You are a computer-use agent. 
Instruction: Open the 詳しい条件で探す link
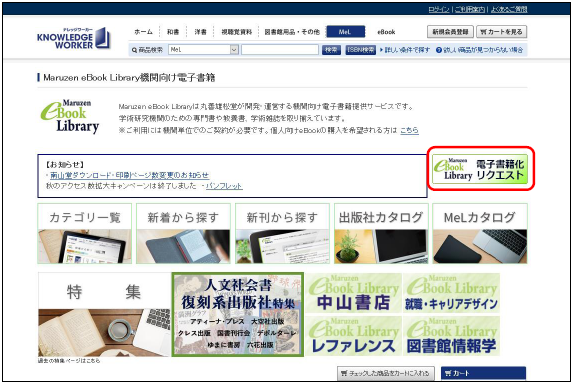coord(405,49)
